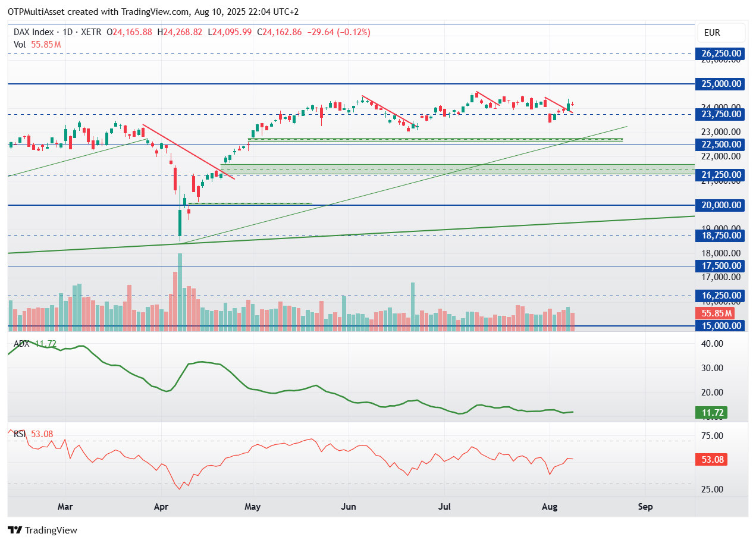Screen dimensions: 756x543
Task: Click the Sep label on time axis
Action: (x=645, y=507)
